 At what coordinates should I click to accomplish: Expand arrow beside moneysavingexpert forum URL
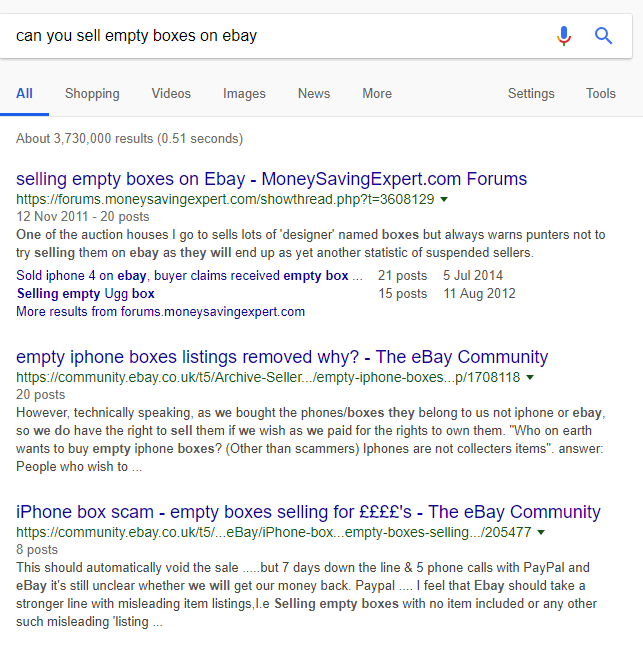click(x=444, y=199)
